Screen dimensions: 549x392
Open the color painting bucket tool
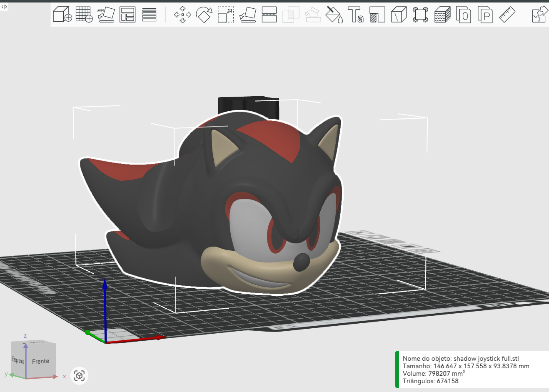334,15
